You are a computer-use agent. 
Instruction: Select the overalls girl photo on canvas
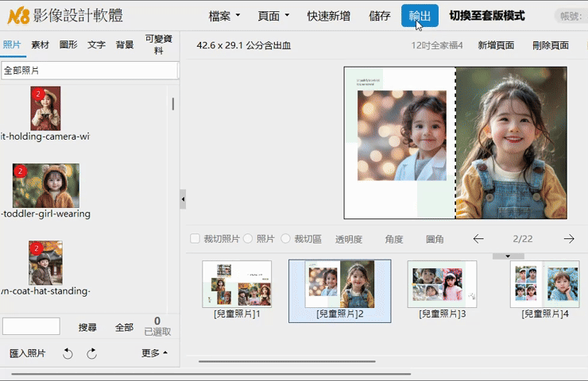pos(511,143)
